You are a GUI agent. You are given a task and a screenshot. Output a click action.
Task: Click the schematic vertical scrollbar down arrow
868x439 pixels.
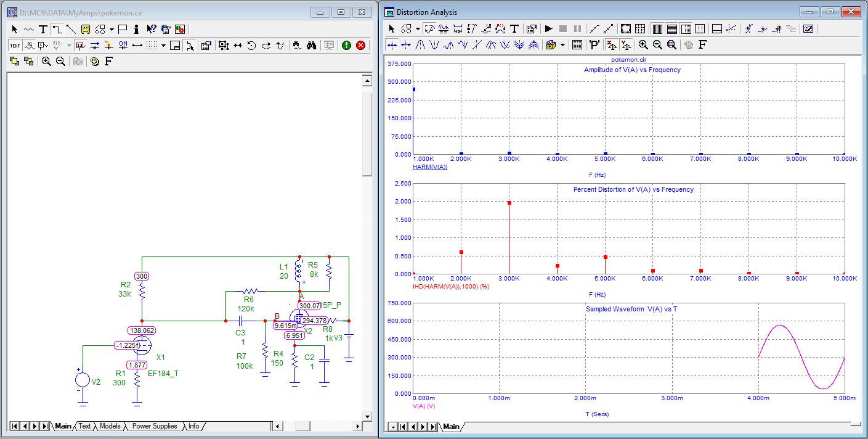click(x=367, y=415)
